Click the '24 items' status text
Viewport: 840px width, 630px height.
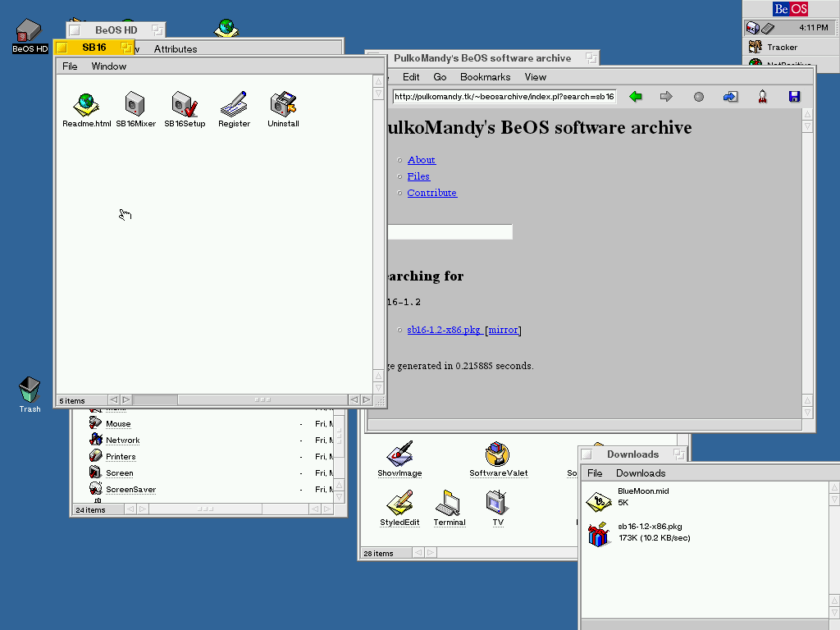pyautogui.click(x=90, y=510)
